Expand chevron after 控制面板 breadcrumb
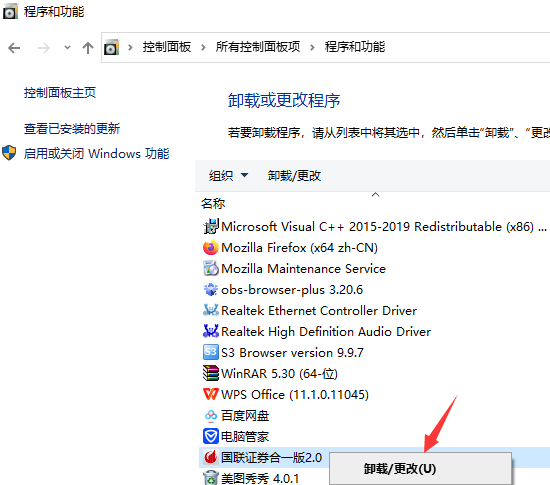Screen dimensions: 550x485 pyautogui.click(x=203, y=47)
